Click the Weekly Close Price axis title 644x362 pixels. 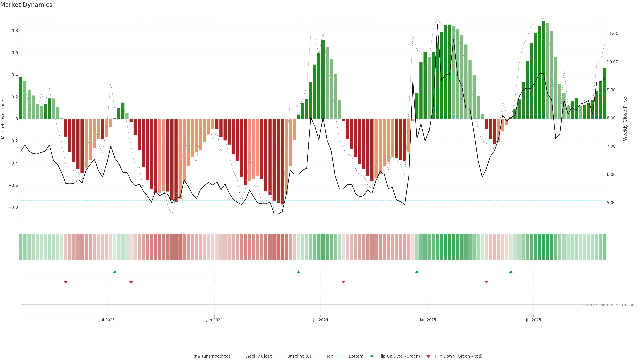click(625, 119)
